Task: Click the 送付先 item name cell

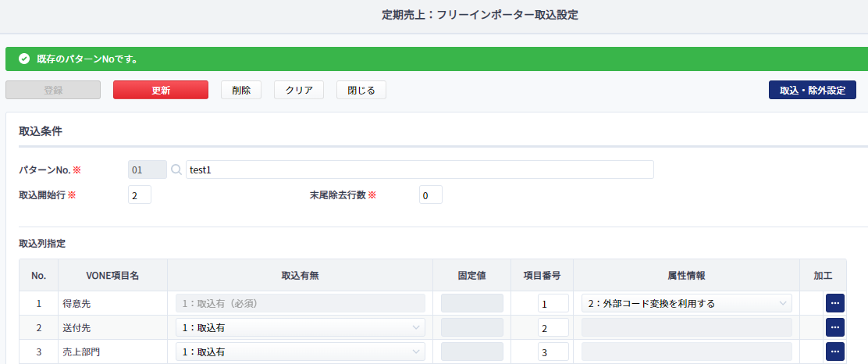Action: point(112,328)
